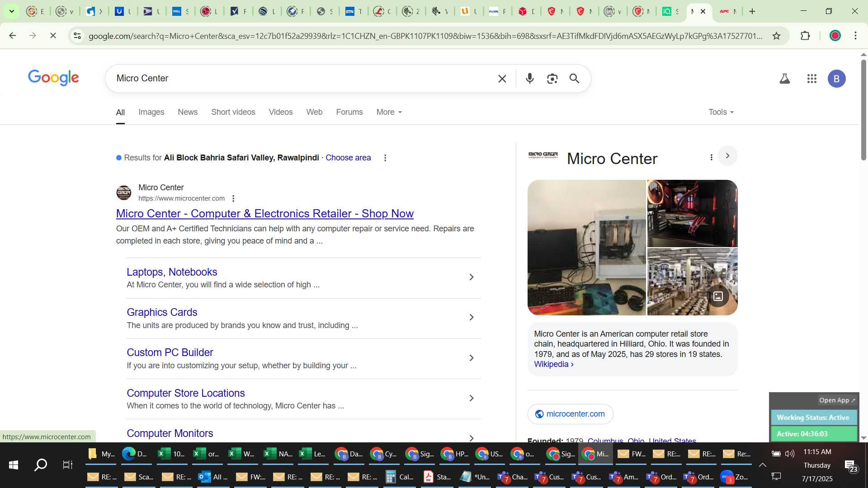The height and width of the screenshot is (488, 868).
Task: Open Micro Center Shop Now result link
Action: (x=264, y=213)
